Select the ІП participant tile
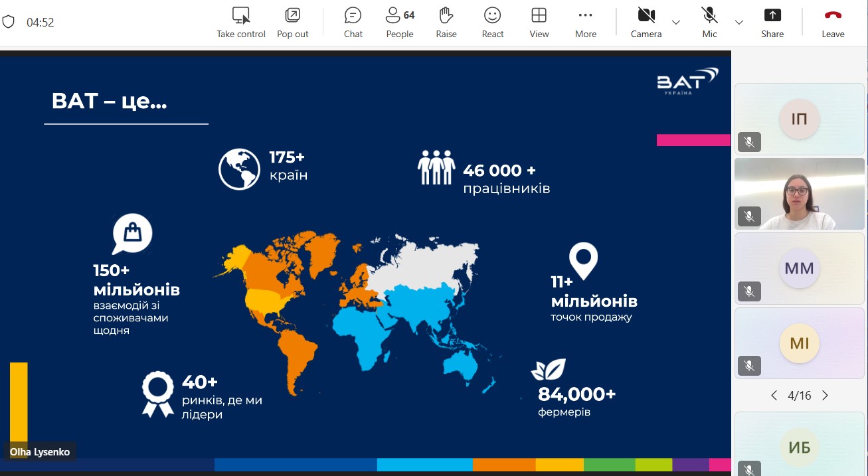This screenshot has width=868, height=476. [800, 119]
